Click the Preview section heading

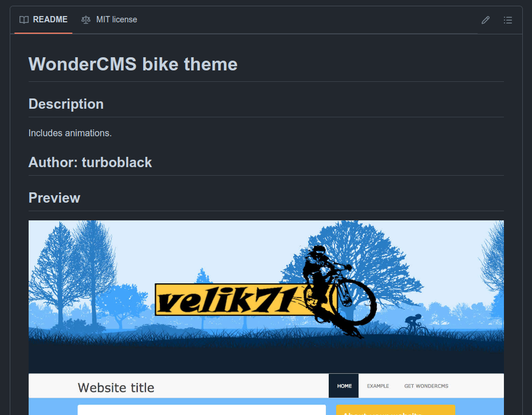coord(54,197)
